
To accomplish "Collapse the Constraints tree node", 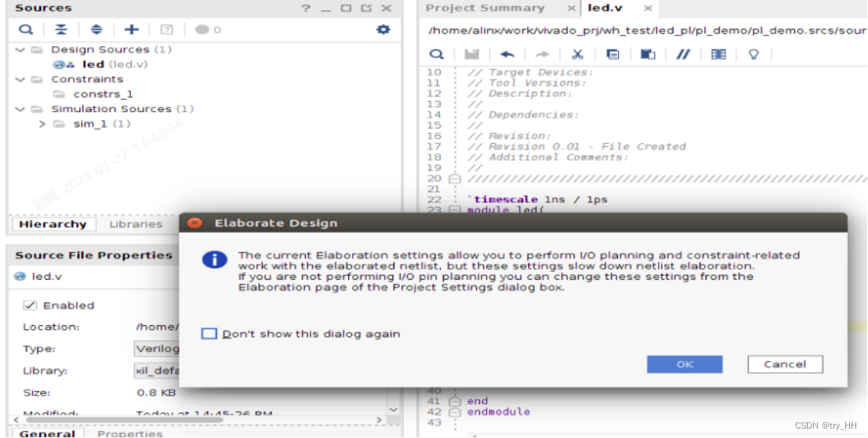I will point(20,80).
